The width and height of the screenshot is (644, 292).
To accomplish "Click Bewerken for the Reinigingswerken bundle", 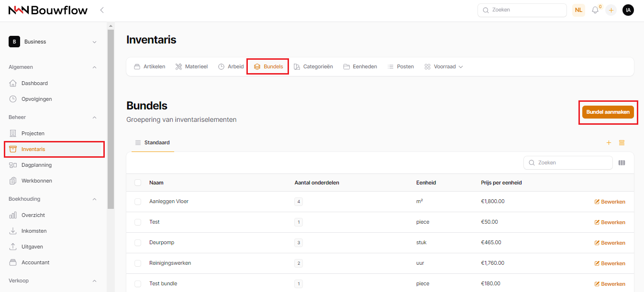I will [610, 263].
